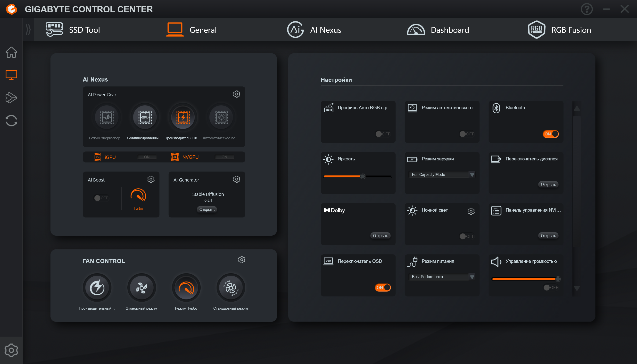Select the Turbo fan mode icon
Image resolution: width=637 pixels, height=364 pixels.
pyautogui.click(x=186, y=288)
